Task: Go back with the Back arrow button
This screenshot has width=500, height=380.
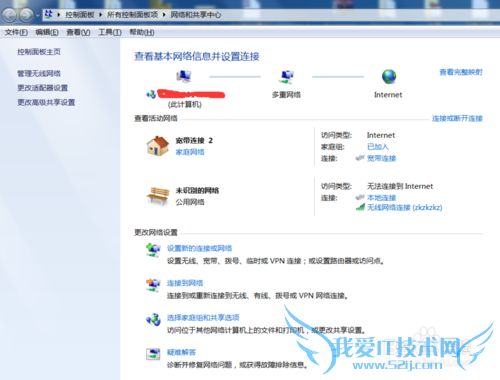Action: [x=9, y=15]
